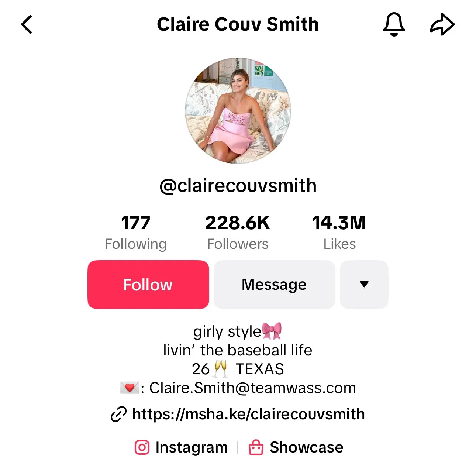This screenshot has height=471, width=476.
Task: Open the notification bell icon
Action: tap(394, 24)
